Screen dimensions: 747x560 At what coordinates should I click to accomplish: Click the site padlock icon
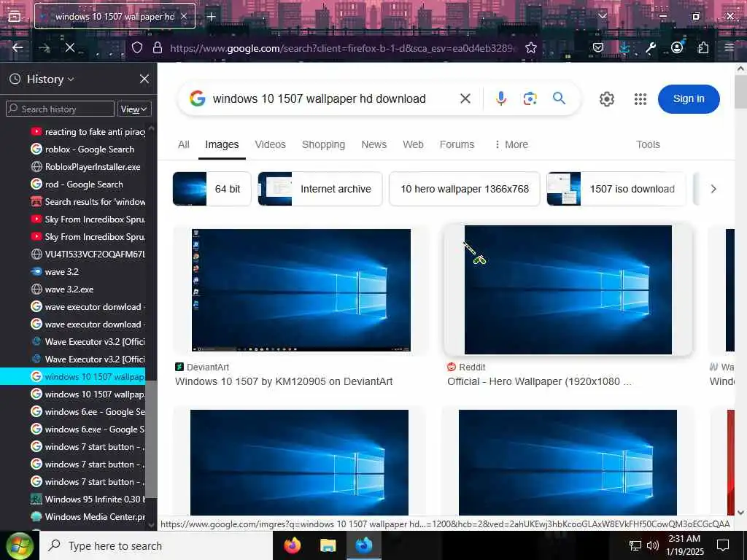click(x=158, y=47)
